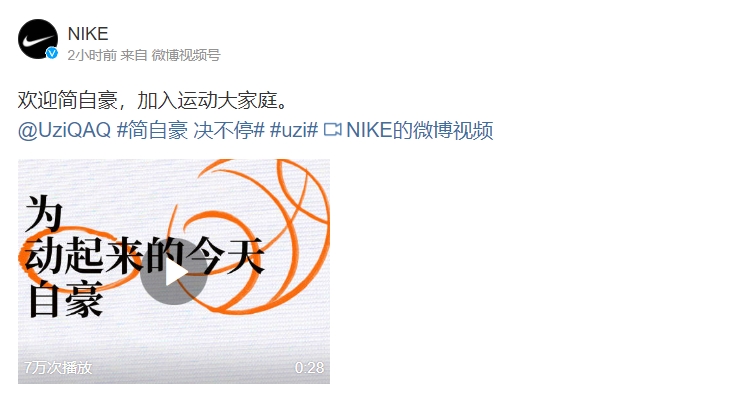The height and width of the screenshot is (410, 730).
Task: Open the "NIKE的微博视频" link
Action: click(419, 130)
